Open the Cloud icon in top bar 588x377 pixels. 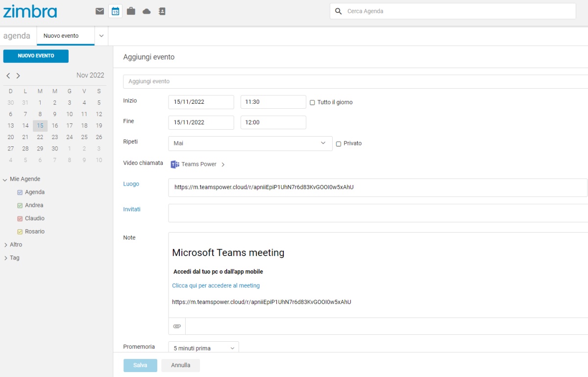(147, 11)
